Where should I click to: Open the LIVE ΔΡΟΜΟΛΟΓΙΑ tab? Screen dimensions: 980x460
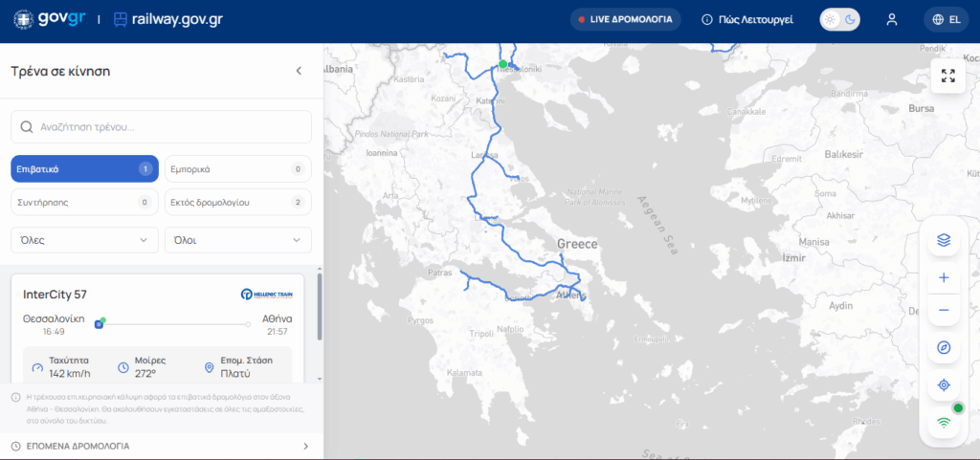pyautogui.click(x=626, y=19)
